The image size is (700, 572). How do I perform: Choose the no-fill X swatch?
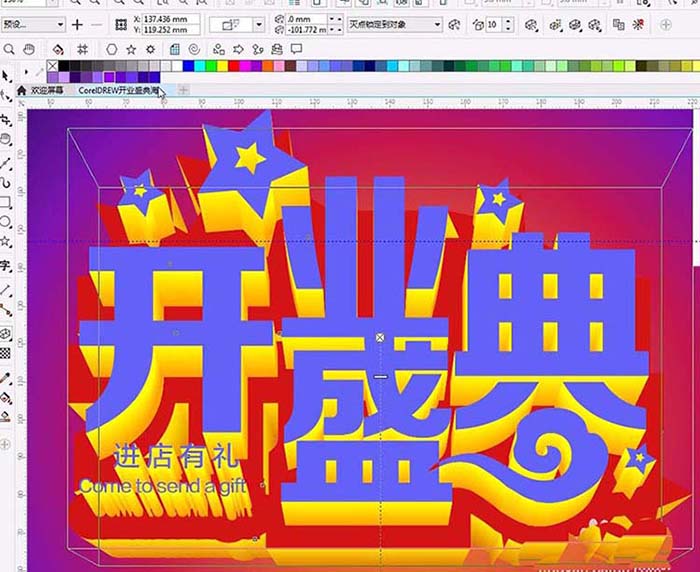(x=52, y=66)
